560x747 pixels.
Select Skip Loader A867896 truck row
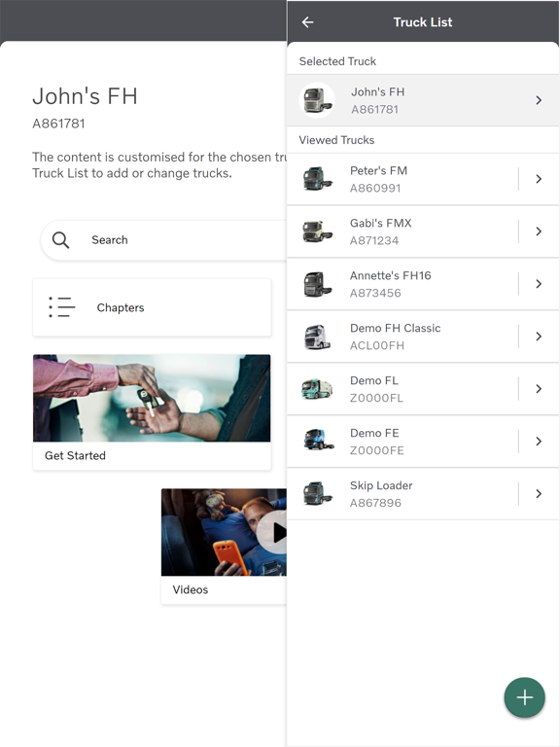(x=402, y=493)
